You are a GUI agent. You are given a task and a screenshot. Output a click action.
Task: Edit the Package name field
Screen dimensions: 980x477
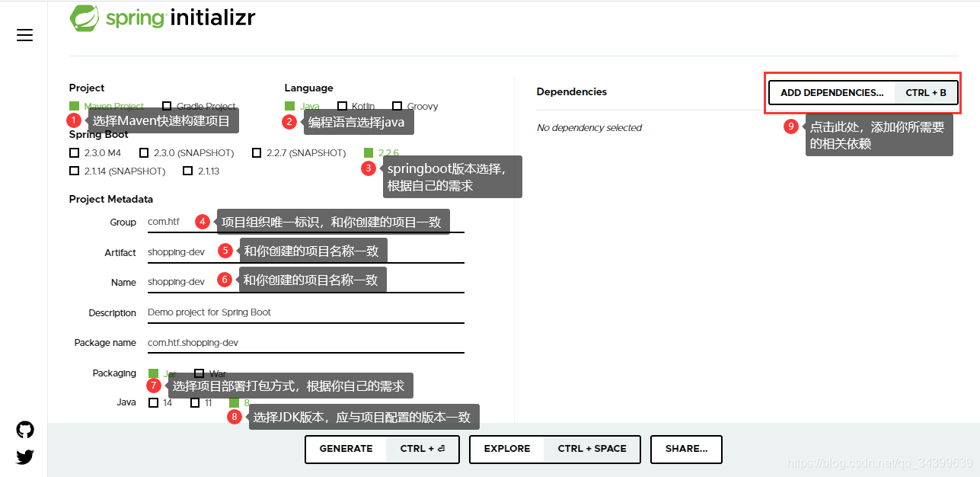pyautogui.click(x=305, y=343)
